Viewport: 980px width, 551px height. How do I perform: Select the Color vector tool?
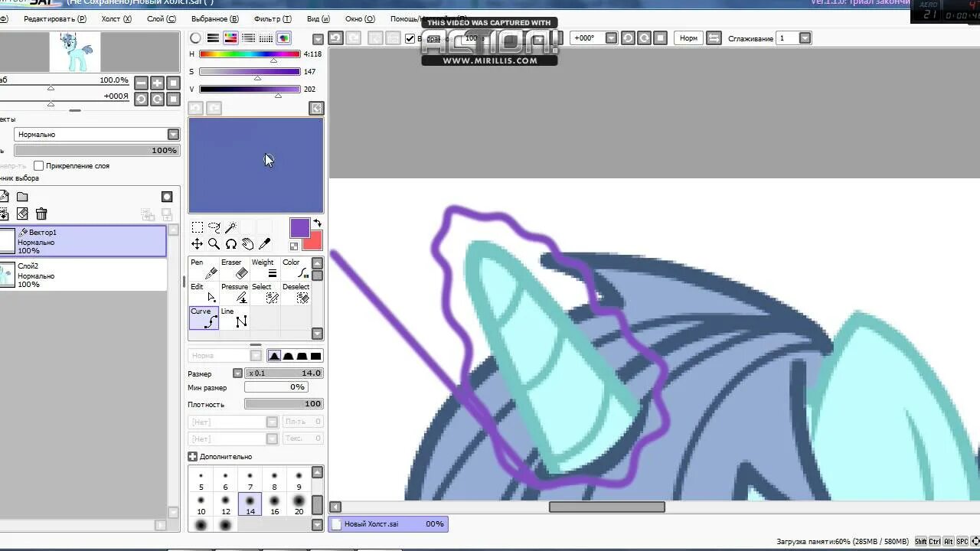pos(295,268)
